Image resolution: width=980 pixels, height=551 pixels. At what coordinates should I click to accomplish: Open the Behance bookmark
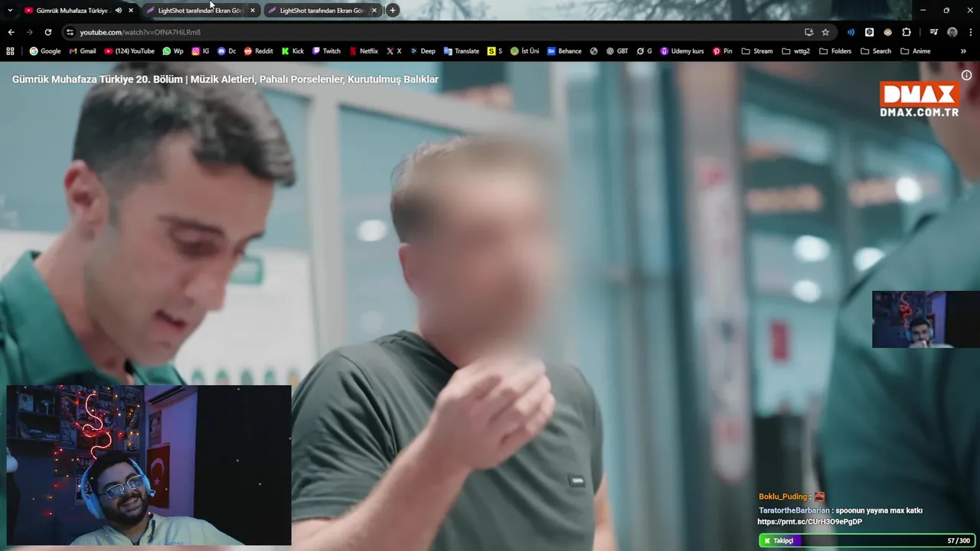pos(564,51)
